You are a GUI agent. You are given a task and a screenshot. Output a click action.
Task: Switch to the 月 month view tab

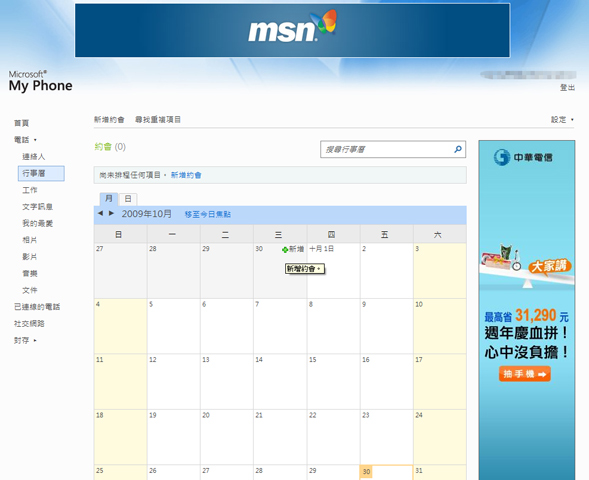click(x=109, y=199)
